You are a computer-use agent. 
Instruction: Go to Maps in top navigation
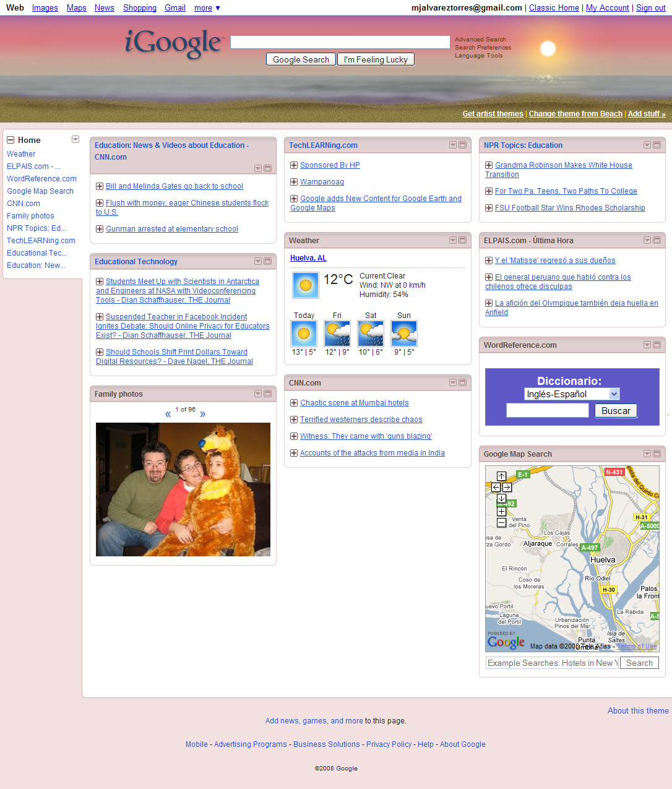pyautogui.click(x=77, y=8)
